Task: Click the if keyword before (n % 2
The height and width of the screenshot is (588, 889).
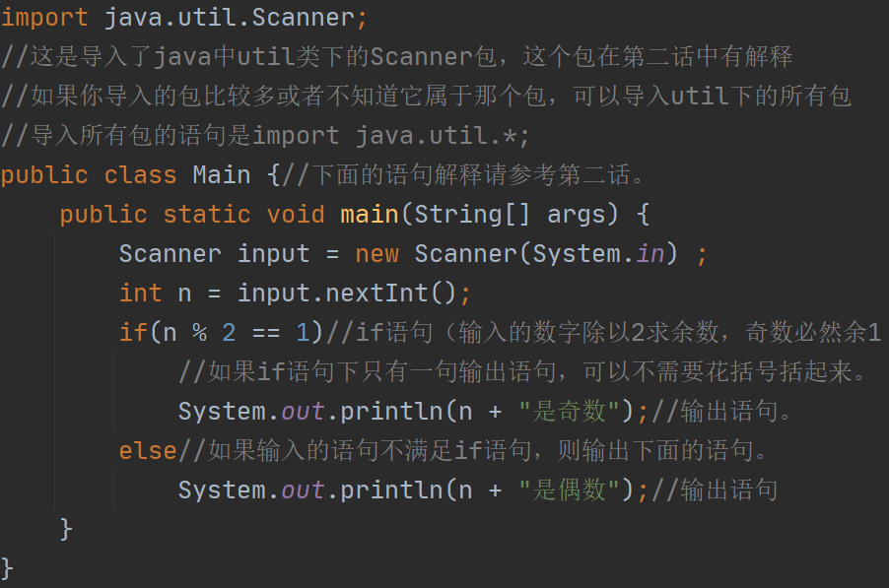Action: (x=133, y=333)
